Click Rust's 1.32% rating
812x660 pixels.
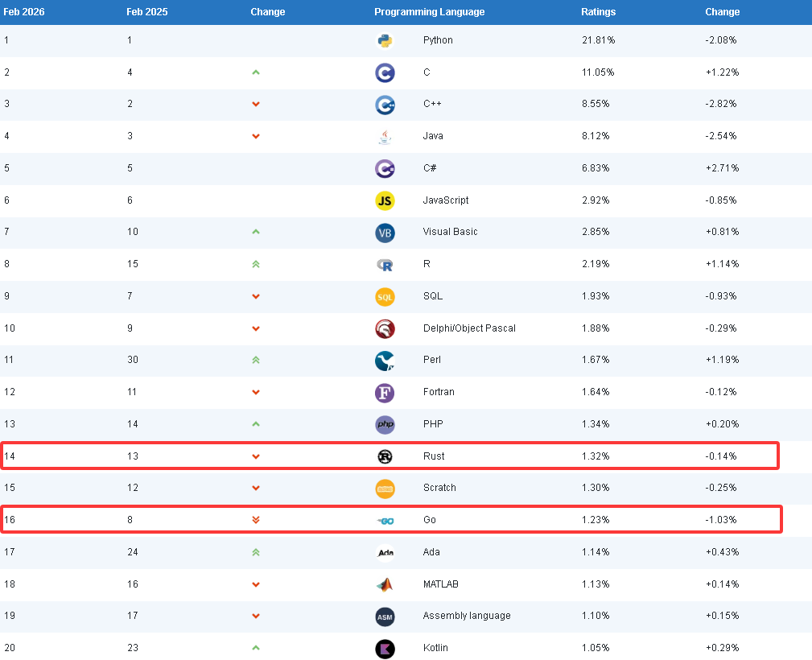[596, 456]
